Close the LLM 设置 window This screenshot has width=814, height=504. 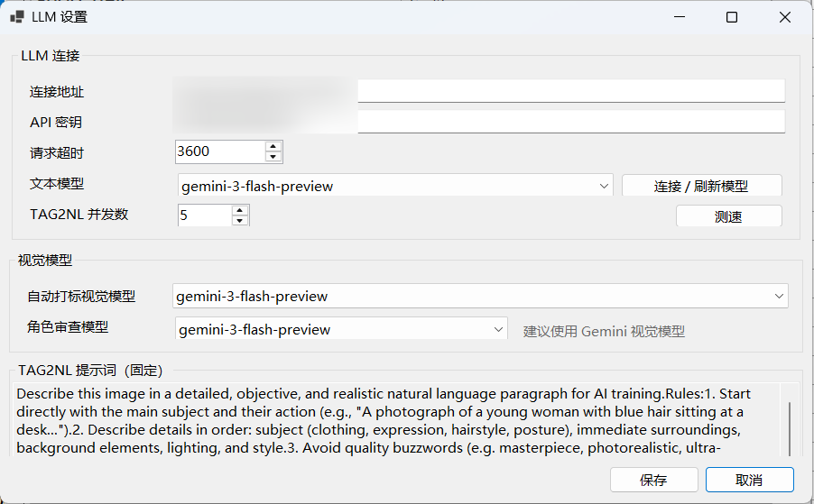point(785,17)
